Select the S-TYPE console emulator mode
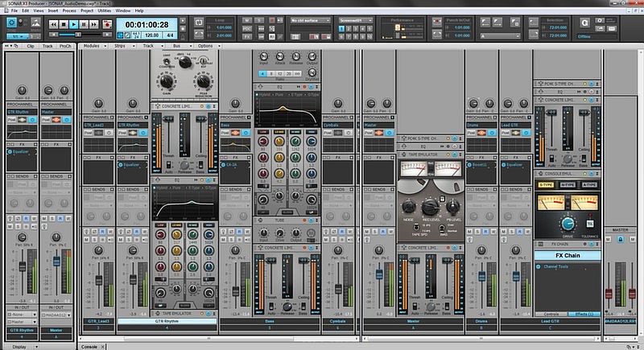This screenshot has height=350, width=644. (546, 184)
